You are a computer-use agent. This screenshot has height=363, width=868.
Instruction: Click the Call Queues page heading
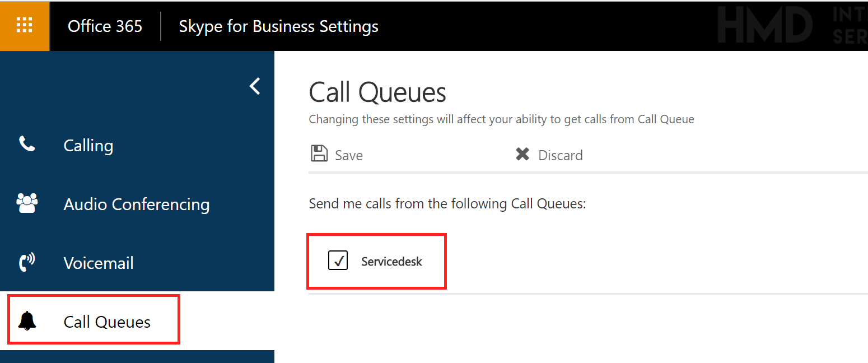377,92
